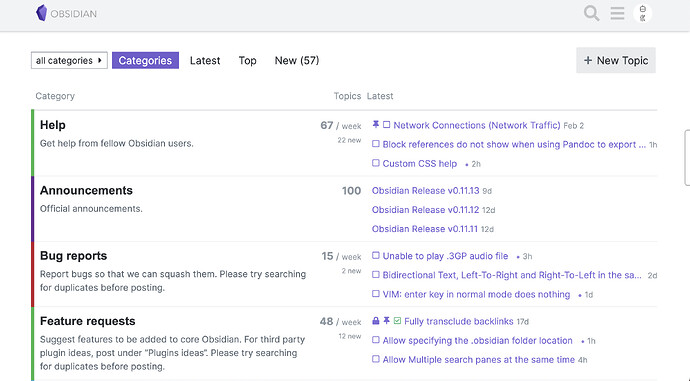This screenshot has width=690, height=381.
Task: Open Bidirectional Text Left-To-Right topic
Action: [x=512, y=275]
